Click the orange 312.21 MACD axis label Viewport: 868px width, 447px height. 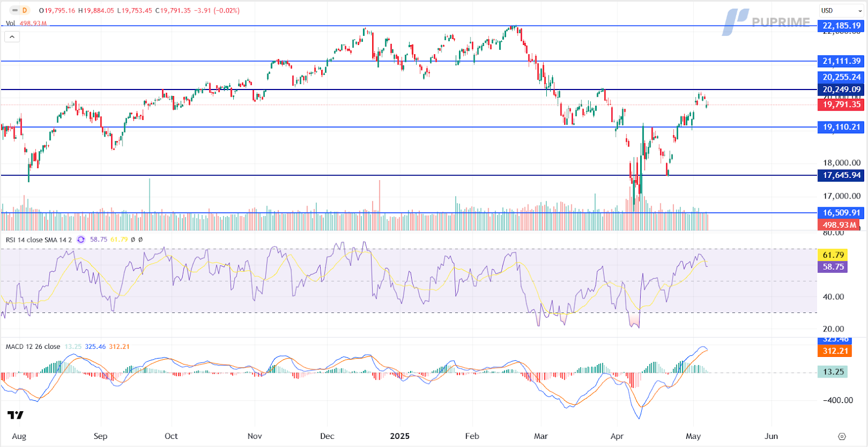(x=835, y=351)
